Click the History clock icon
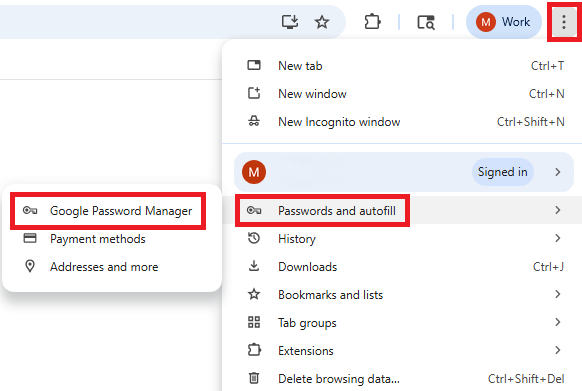 tap(254, 238)
